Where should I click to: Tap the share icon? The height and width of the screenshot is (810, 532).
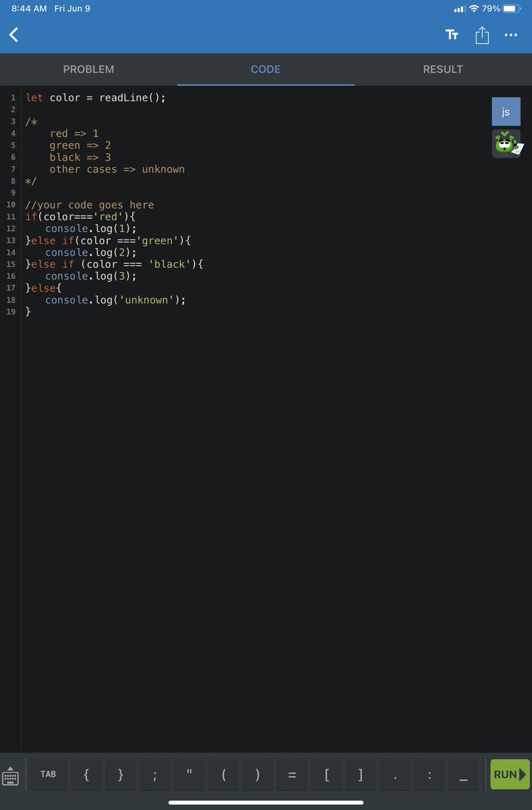tap(482, 35)
